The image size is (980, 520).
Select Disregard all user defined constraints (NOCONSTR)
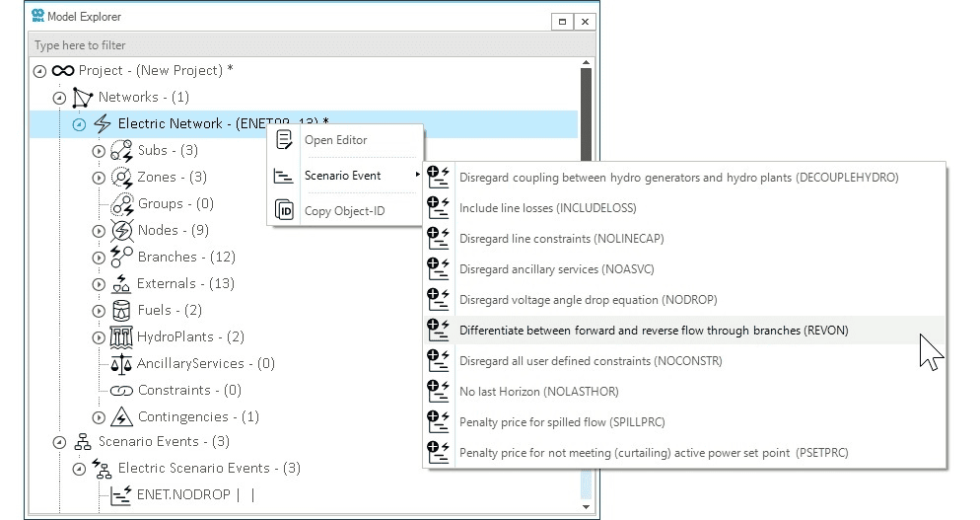(x=684, y=361)
